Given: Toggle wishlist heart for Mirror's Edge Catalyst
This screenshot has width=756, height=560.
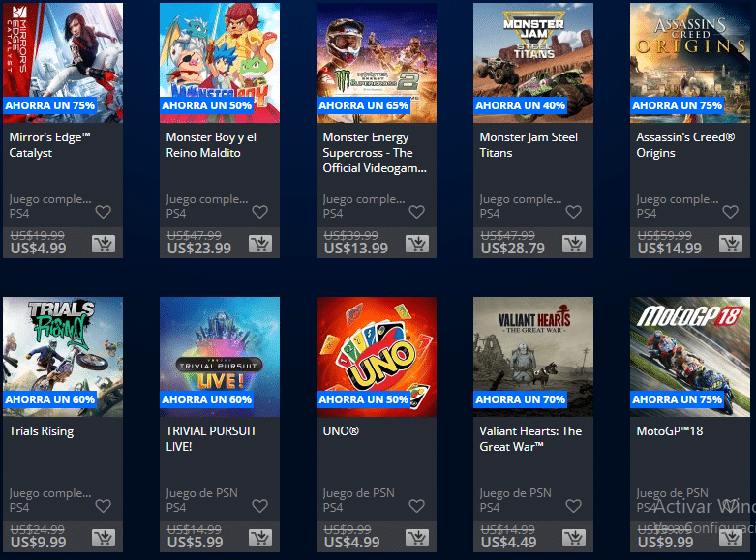Looking at the screenshot, I should click(104, 212).
